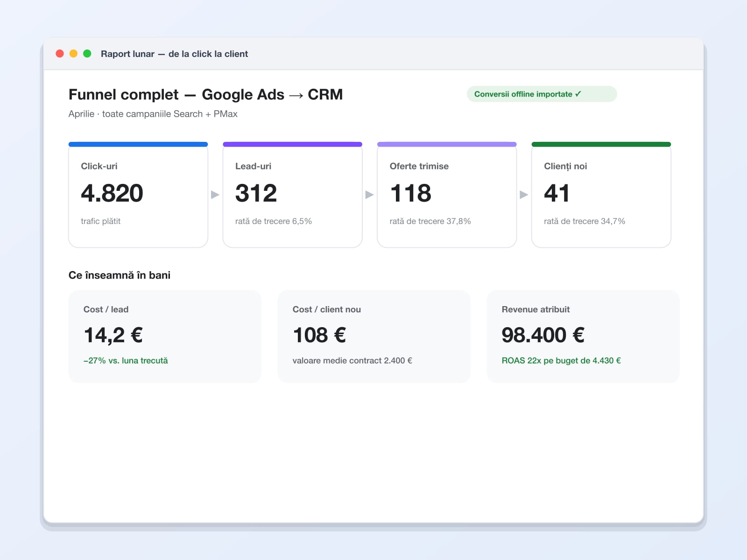Click the arrow between Click-uri and Lead-uri
The image size is (747, 560).
click(215, 195)
